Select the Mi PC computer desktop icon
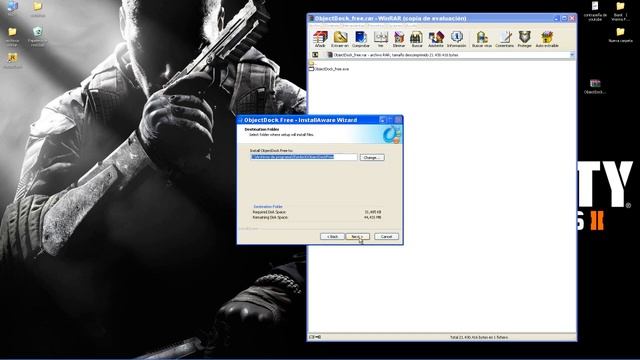Viewport: 640px width, 360px height. pos(12,8)
